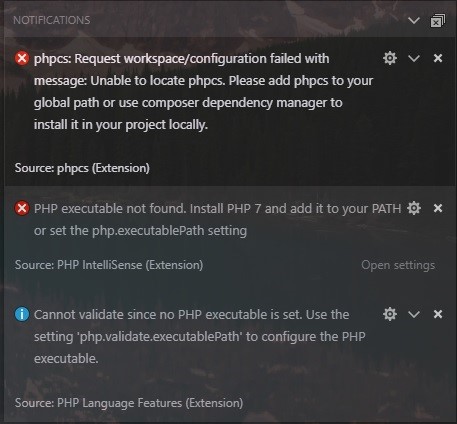
Task: Dismiss the phpcs notification
Action: [438, 58]
